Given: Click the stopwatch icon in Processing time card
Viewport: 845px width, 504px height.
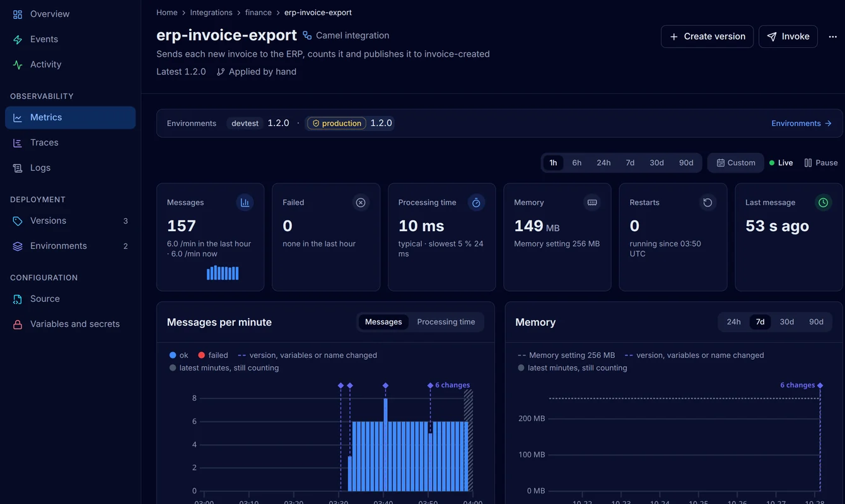Looking at the screenshot, I should click(476, 202).
